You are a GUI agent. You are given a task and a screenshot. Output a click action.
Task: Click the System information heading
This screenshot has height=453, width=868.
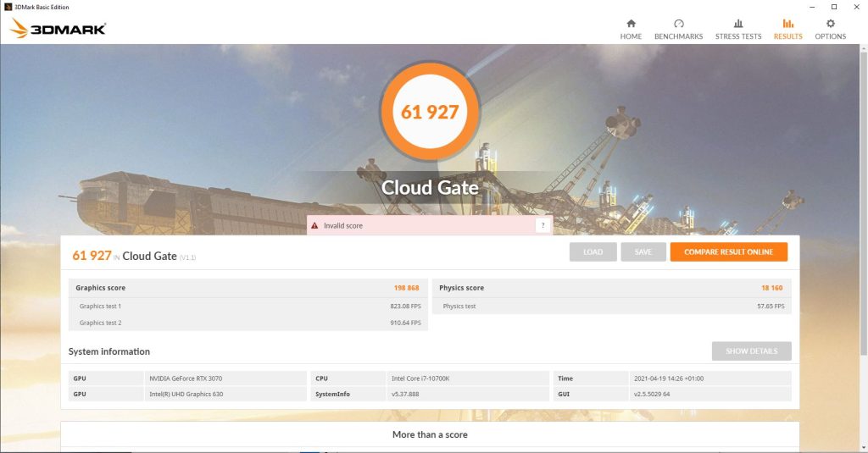tap(109, 351)
